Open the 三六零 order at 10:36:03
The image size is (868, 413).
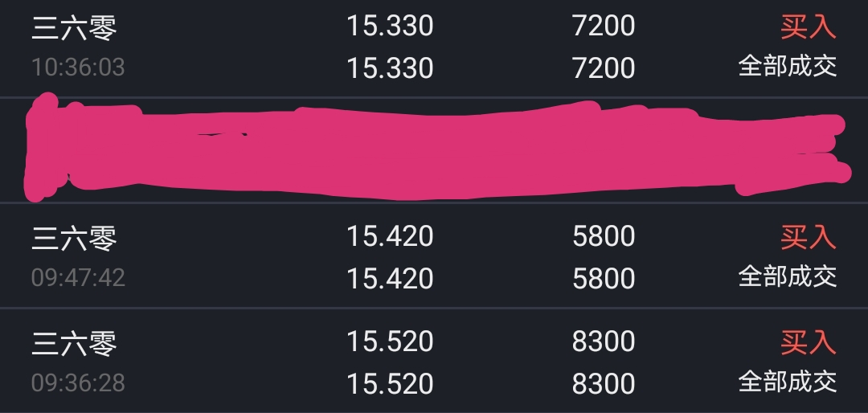click(434, 48)
